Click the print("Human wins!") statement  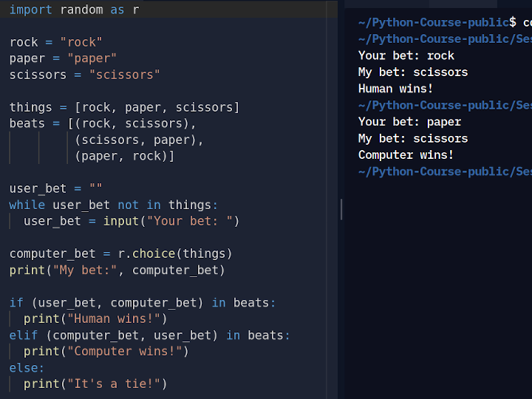pyautogui.click(x=95, y=319)
